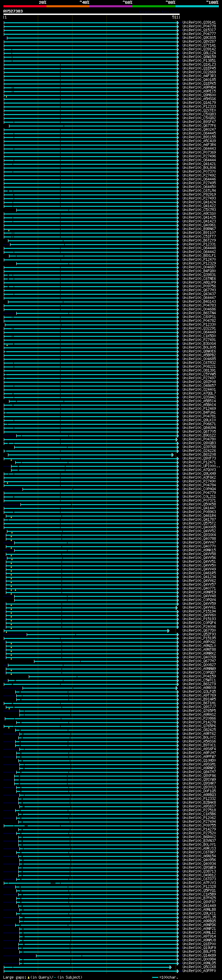Select hit label UniRef100_O22669
The height and width of the screenshot is (980, 222).
[x=199, y=72]
